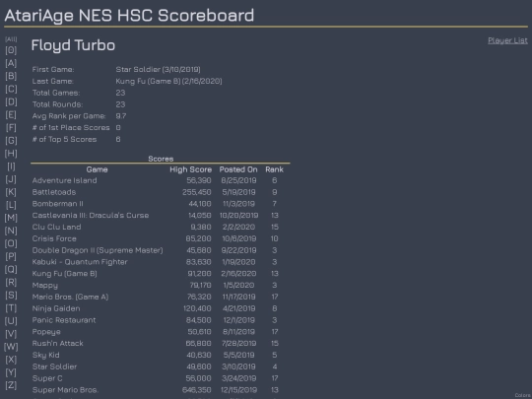Filter players by letter [L]
The height and width of the screenshot is (399, 532).
(11, 205)
